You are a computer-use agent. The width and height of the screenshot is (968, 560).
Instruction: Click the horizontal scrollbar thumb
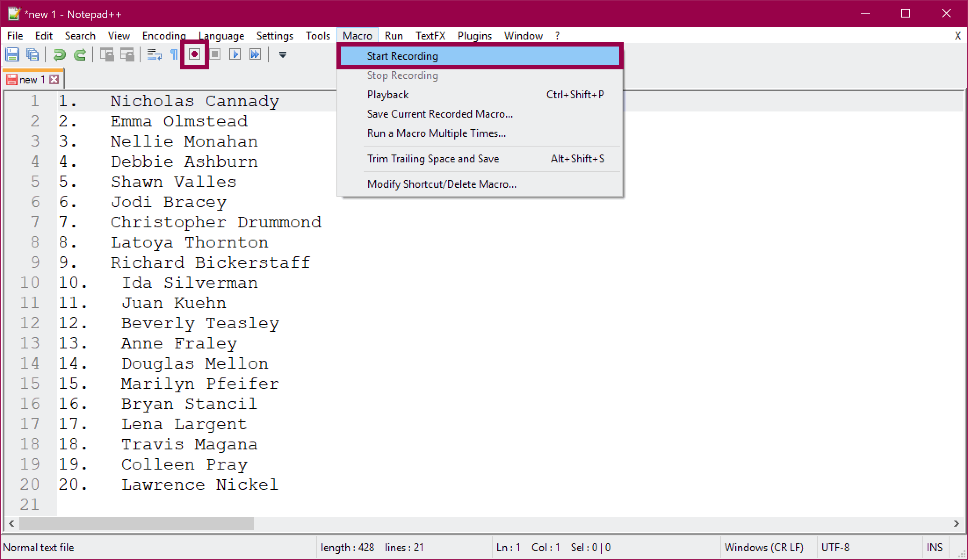tap(136, 523)
